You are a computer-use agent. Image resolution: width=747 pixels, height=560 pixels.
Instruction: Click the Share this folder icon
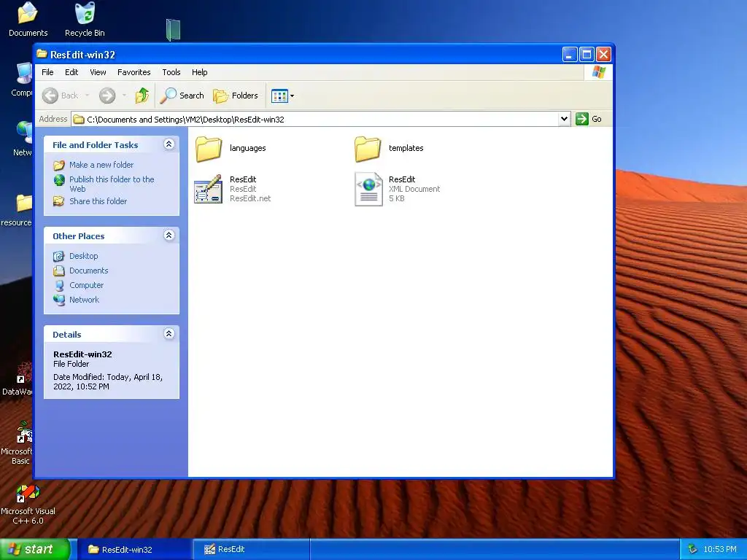coord(59,201)
